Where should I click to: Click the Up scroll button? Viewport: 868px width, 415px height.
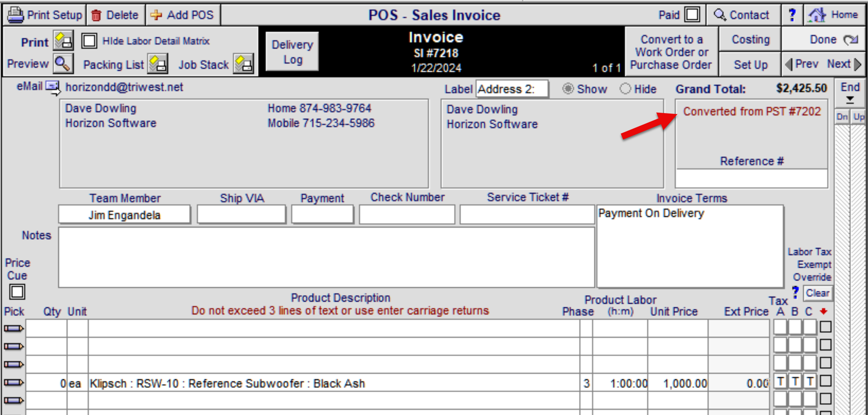point(858,117)
